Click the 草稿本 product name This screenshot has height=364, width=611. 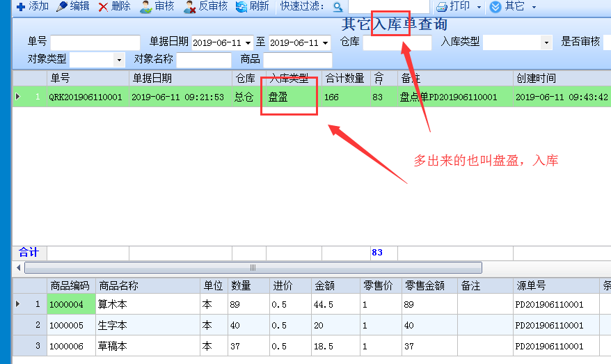113,346
